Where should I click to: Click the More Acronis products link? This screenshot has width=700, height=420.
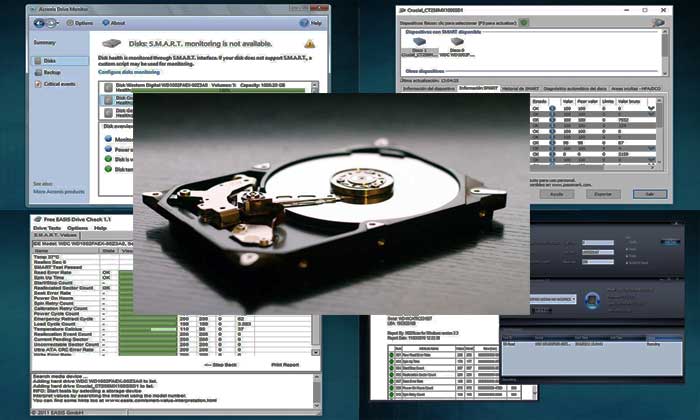pos(59,191)
